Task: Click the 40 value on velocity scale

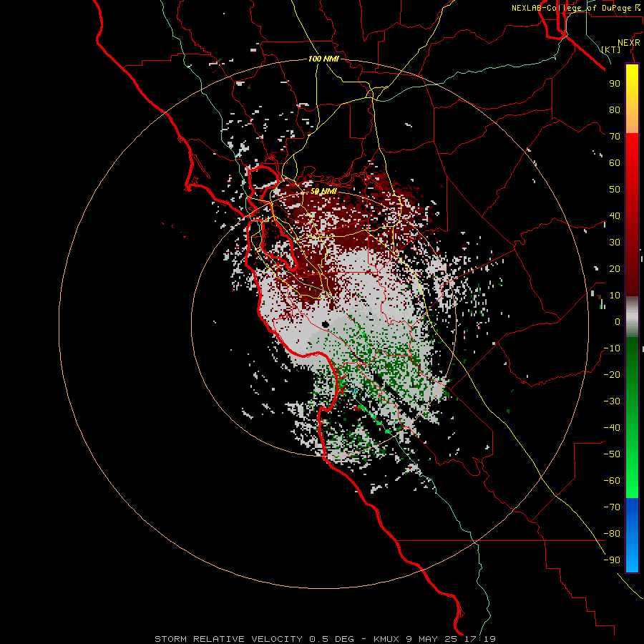Action: coord(615,216)
